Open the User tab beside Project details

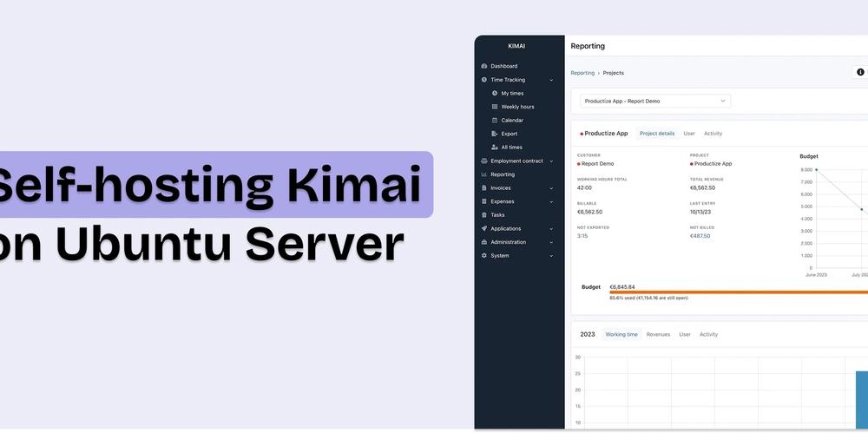[689, 134]
